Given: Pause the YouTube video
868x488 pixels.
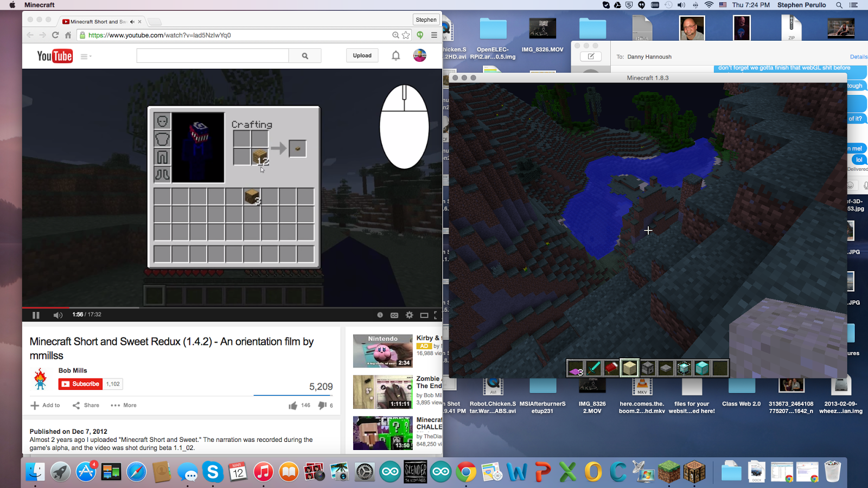Looking at the screenshot, I should point(36,315).
